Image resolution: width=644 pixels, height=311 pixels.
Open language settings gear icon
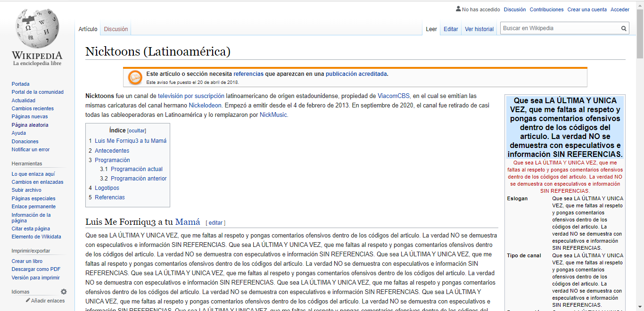[x=64, y=292]
